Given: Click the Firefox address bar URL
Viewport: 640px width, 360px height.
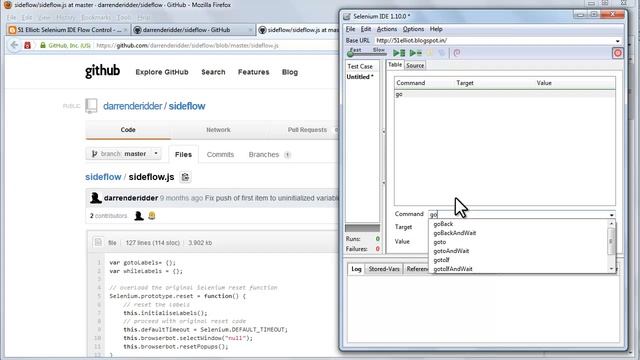Looking at the screenshot, I should click(187, 45).
